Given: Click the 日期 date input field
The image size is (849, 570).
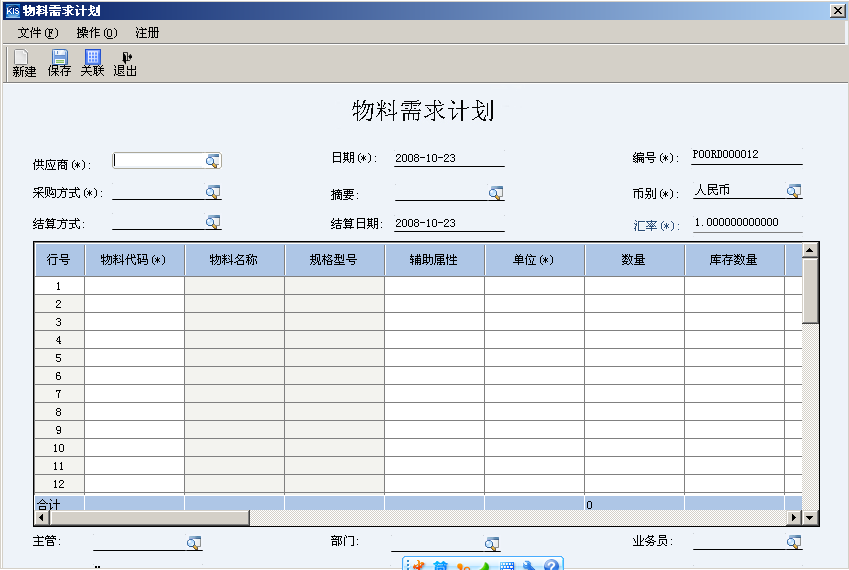Looking at the screenshot, I should coord(448,158).
